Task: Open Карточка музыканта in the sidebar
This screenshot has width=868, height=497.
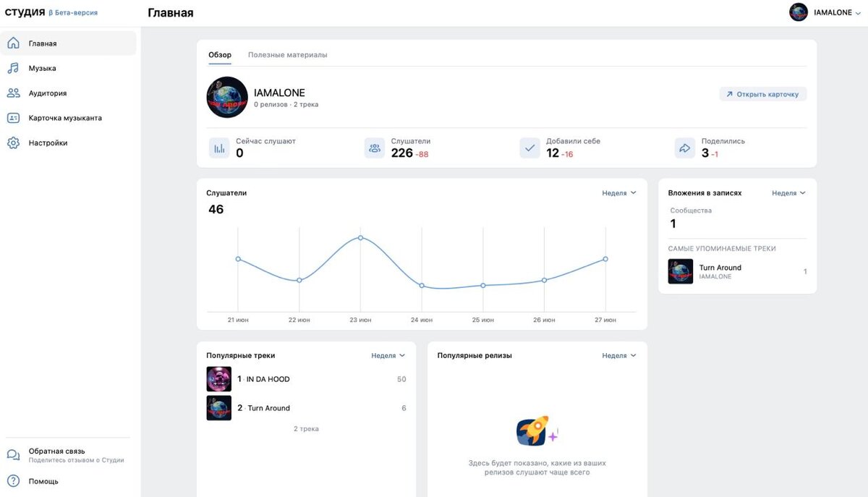Action: [x=68, y=118]
